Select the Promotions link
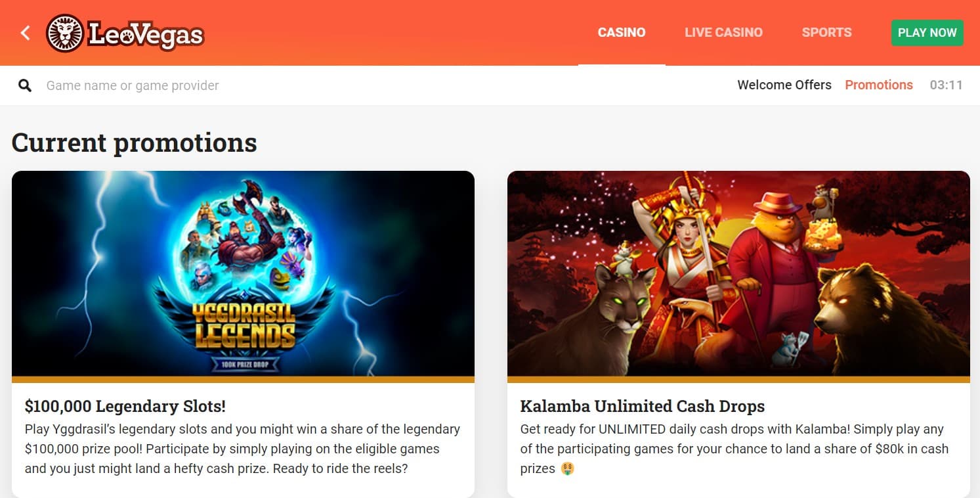Screen dimensions: 980x498 [879, 85]
